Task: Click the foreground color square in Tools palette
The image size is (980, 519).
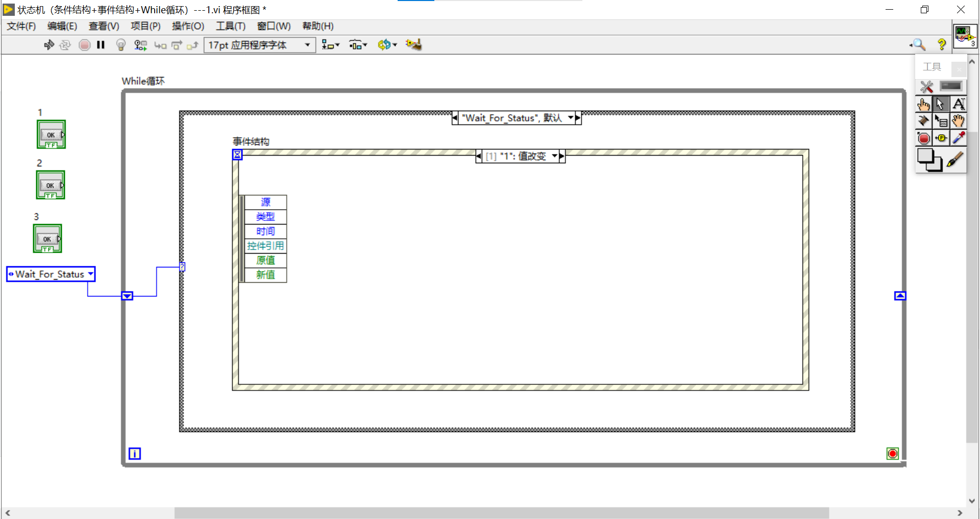Action: coord(925,156)
